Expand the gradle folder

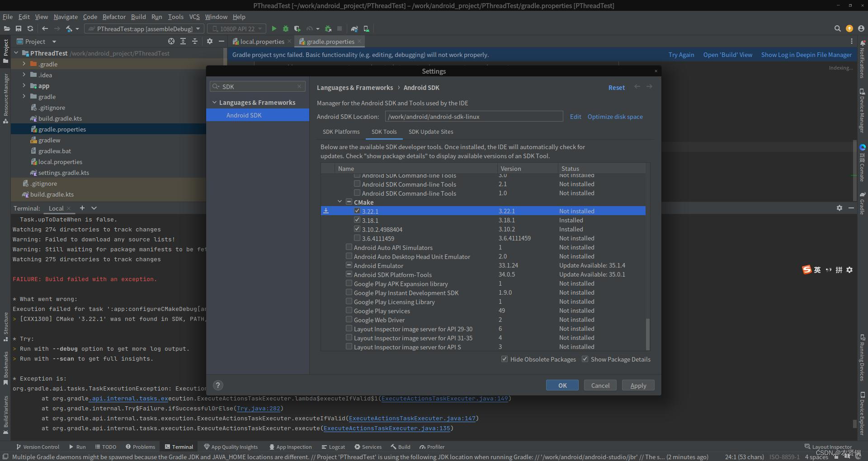point(24,96)
